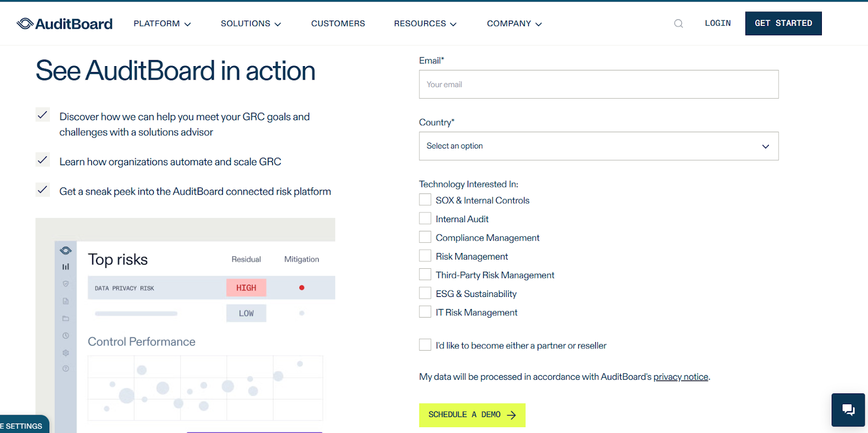Click the folder icon in dashboard sidebar
The width and height of the screenshot is (868, 433).
tap(66, 318)
